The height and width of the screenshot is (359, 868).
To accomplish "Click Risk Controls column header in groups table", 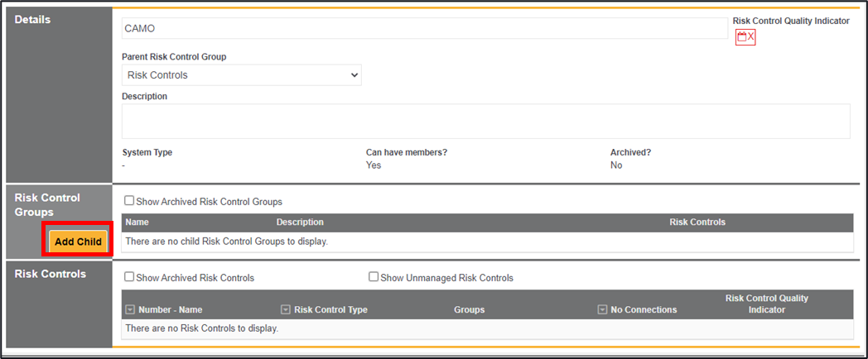I will [697, 223].
